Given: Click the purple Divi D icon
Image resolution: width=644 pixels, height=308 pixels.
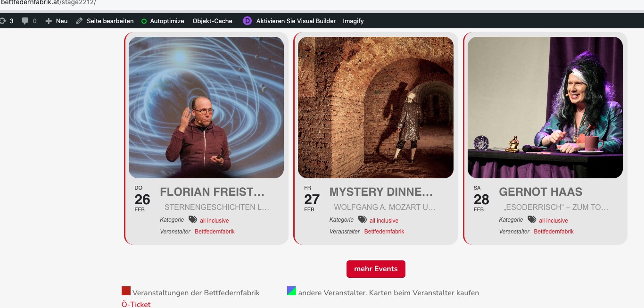Looking at the screenshot, I should pos(247,21).
